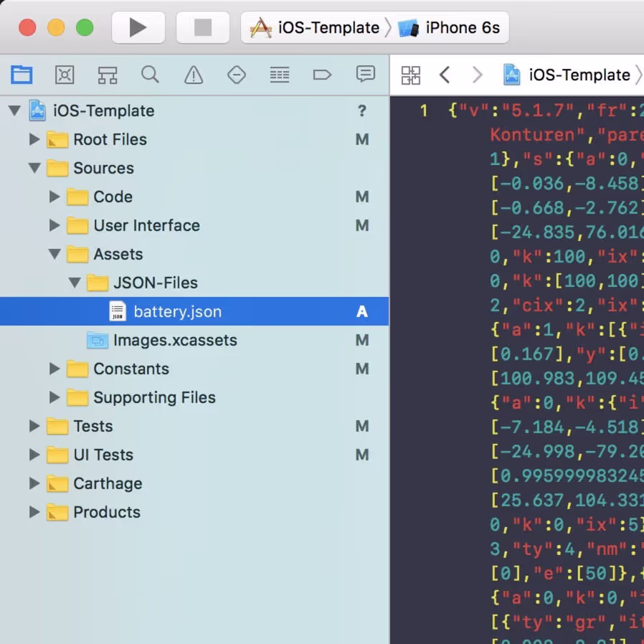Click the battery.json file icon
Viewport: 644px width, 644px height.
pos(118,311)
